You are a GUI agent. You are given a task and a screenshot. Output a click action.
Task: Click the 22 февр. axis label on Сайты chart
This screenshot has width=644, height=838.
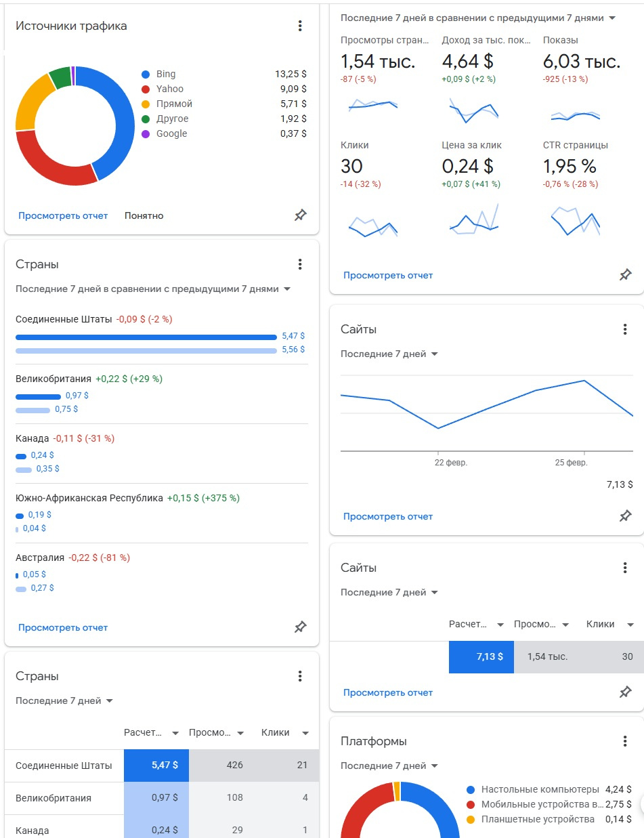[450, 463]
